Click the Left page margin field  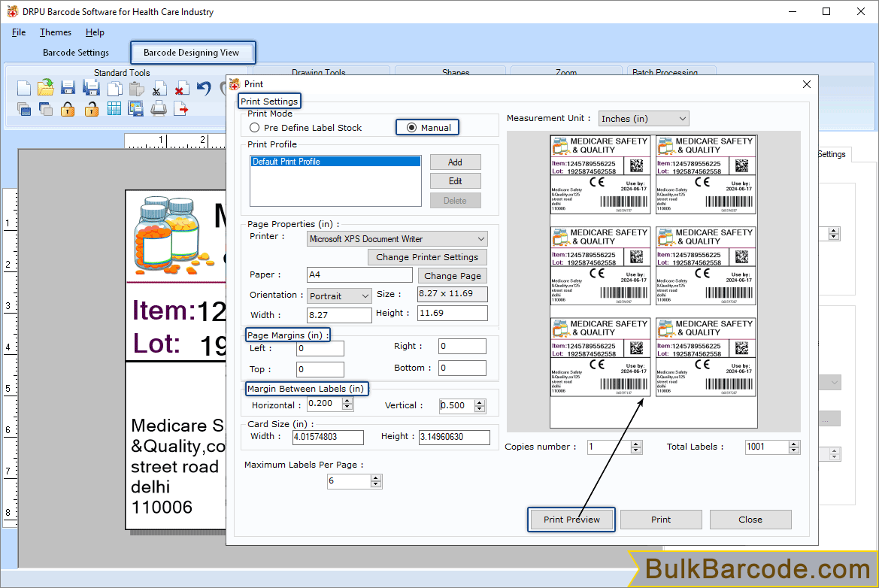coord(320,349)
